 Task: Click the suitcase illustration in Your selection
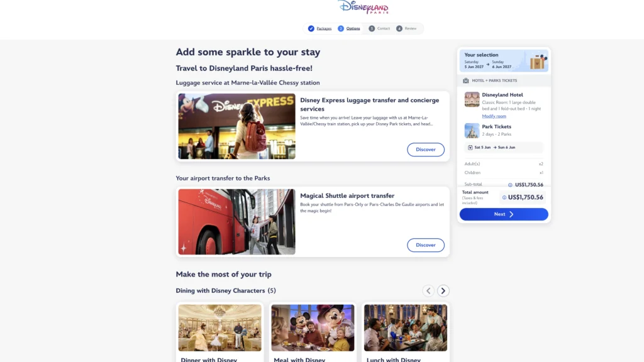click(538, 62)
